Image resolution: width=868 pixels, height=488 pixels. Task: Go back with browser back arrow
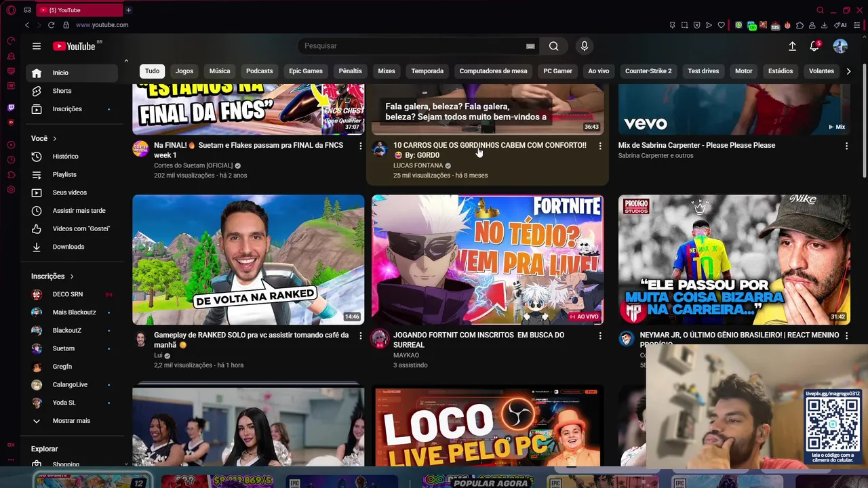27,25
